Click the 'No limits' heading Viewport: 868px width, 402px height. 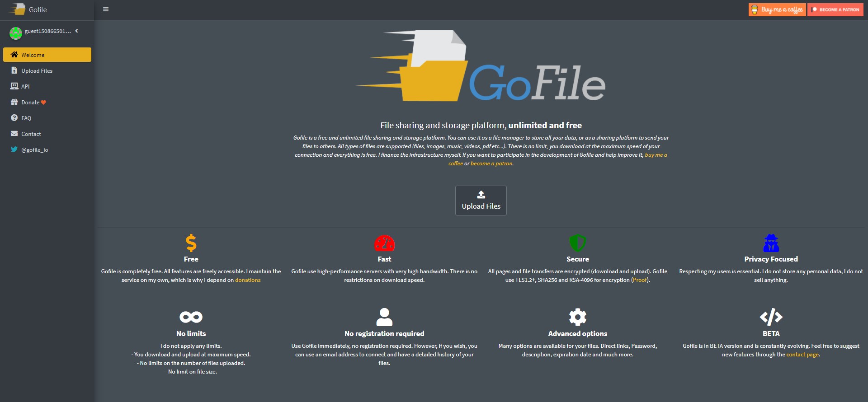(x=191, y=334)
